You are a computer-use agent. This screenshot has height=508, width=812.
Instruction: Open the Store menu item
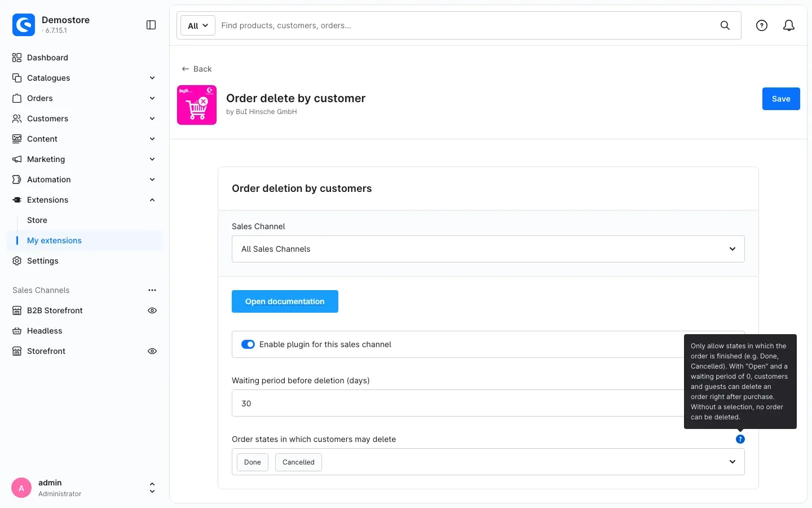point(37,220)
